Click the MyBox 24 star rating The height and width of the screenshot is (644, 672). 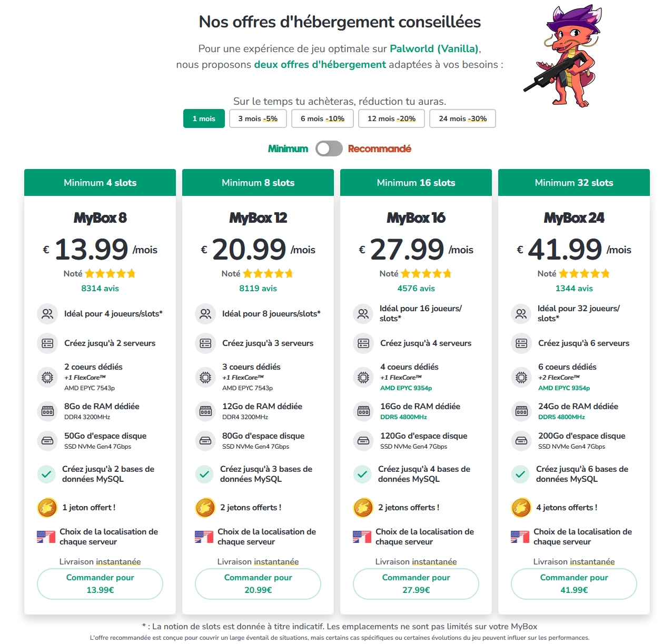pyautogui.click(x=584, y=274)
